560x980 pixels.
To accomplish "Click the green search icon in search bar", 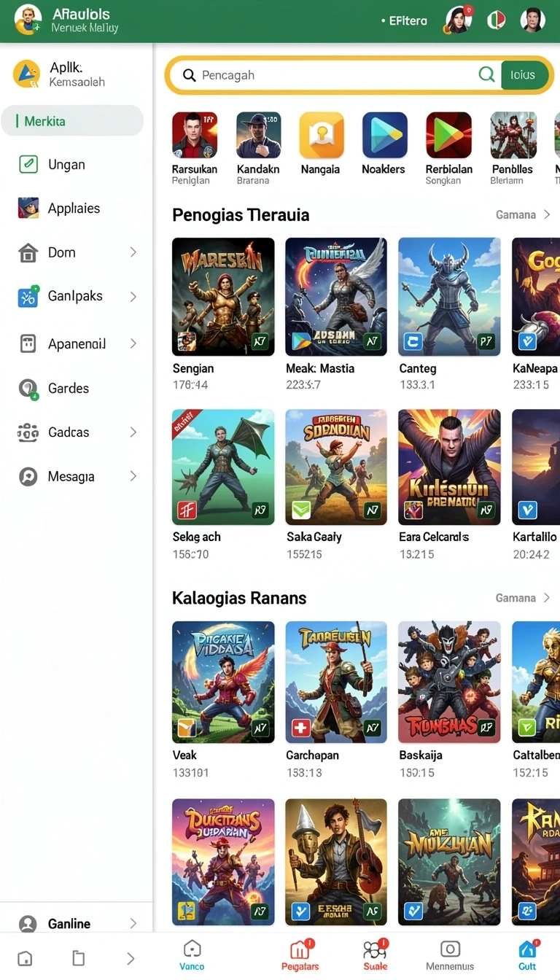I will 486,74.
